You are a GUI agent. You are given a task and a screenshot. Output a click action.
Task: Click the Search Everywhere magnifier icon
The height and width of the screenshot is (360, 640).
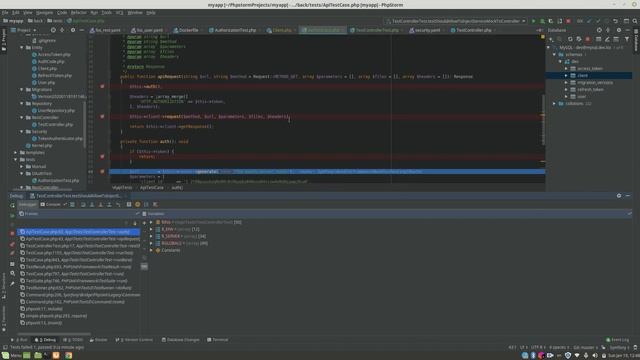[x=635, y=21]
